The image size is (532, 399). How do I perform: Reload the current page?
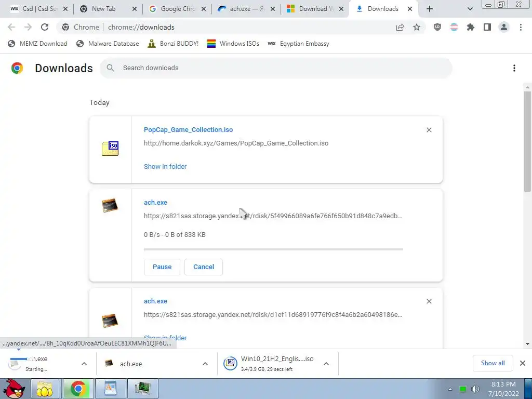coord(45,27)
